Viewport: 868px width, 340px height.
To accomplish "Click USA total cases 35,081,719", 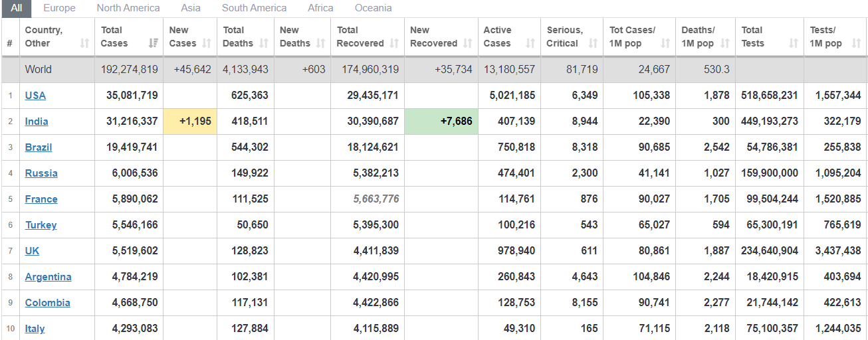I will pos(132,96).
